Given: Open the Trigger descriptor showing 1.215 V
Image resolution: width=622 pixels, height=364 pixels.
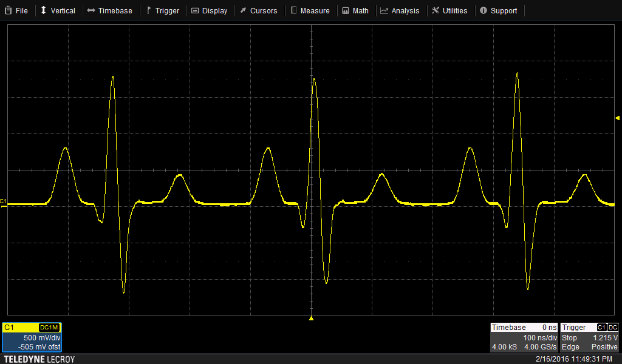Looking at the screenshot, I should (589, 337).
